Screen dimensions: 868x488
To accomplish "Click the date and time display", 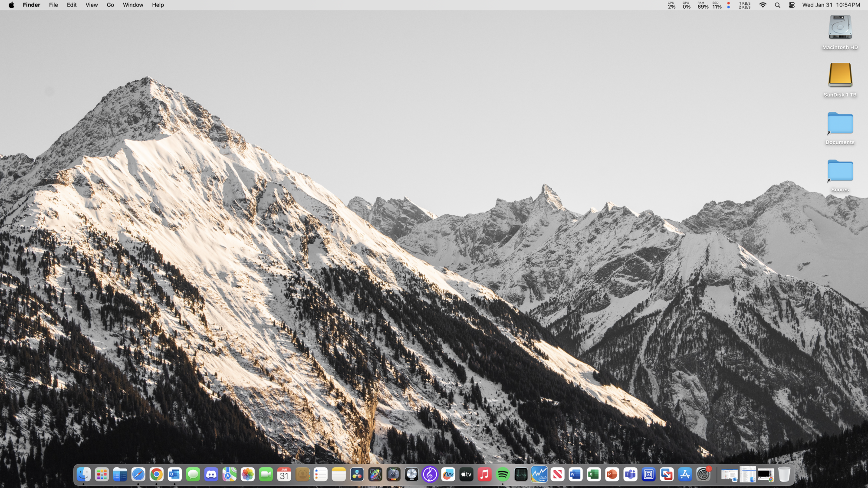I will pos(831,5).
